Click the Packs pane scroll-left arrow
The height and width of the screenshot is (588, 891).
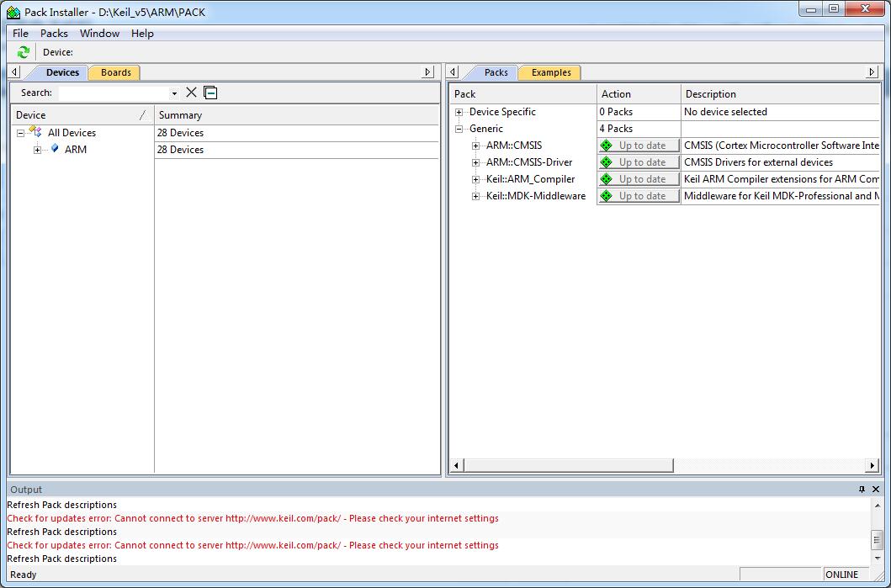tap(456, 466)
